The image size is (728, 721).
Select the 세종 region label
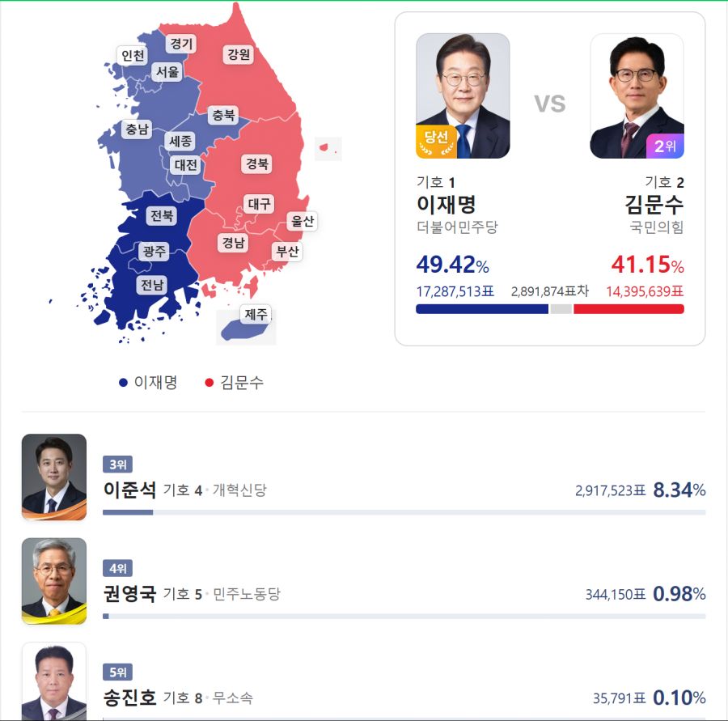coord(180,142)
